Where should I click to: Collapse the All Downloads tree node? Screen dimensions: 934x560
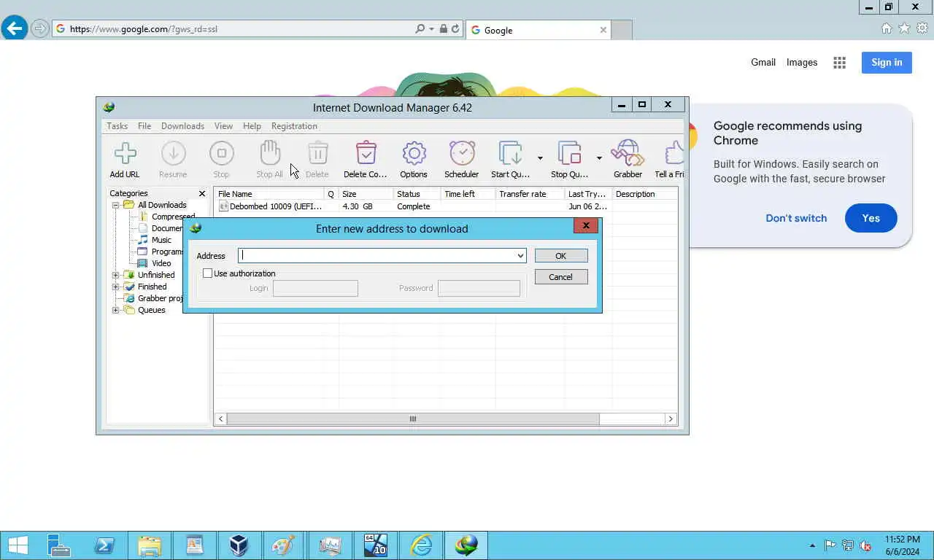[x=115, y=205]
